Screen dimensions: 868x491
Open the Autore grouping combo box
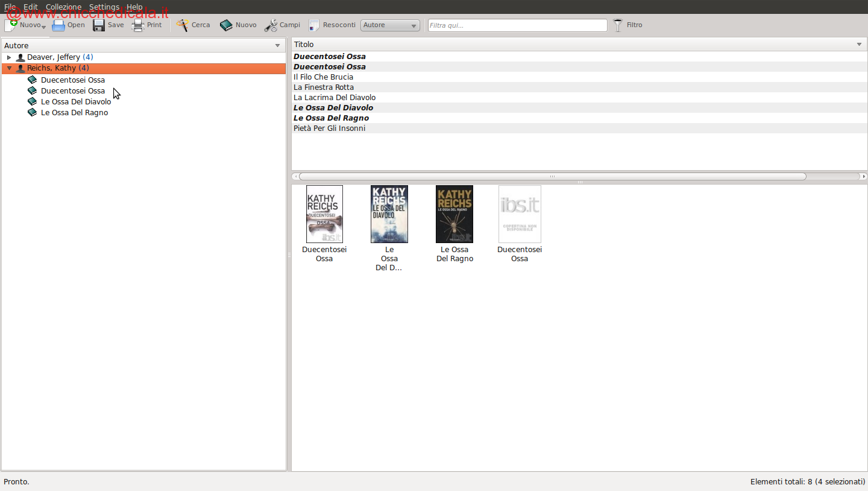click(x=390, y=25)
